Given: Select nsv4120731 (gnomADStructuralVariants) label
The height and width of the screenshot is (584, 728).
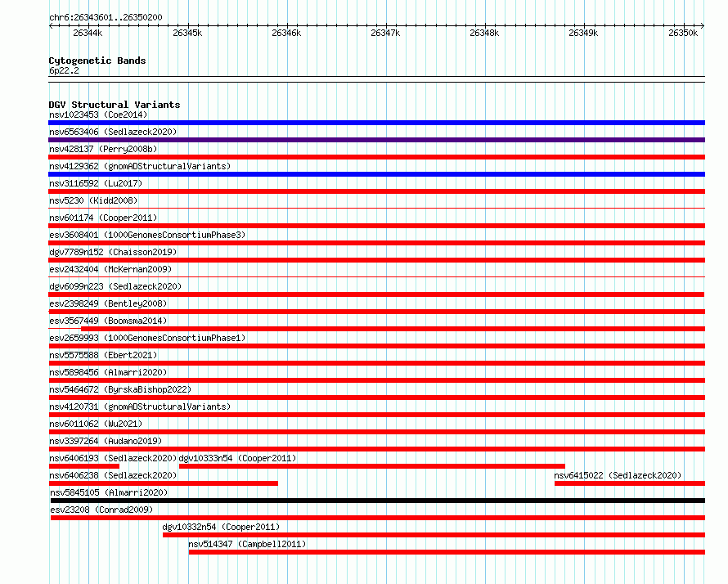Looking at the screenshot, I should coord(140,407).
